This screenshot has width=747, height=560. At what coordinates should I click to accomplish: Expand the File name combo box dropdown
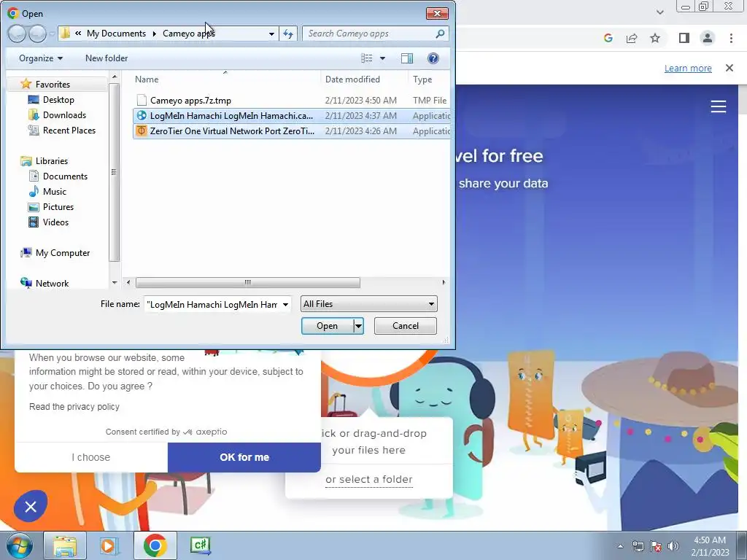285,304
